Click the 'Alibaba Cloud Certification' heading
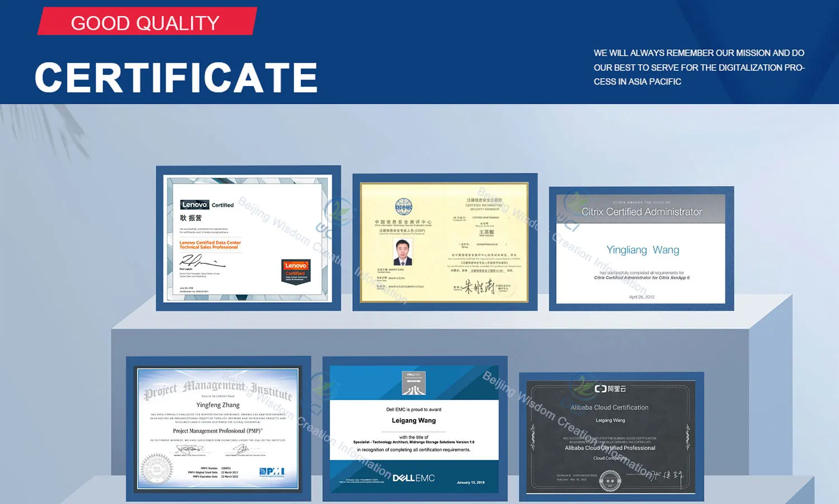 pos(610,407)
